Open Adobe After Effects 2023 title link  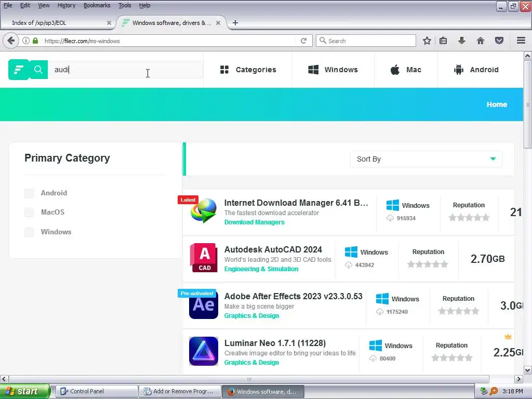(x=293, y=296)
